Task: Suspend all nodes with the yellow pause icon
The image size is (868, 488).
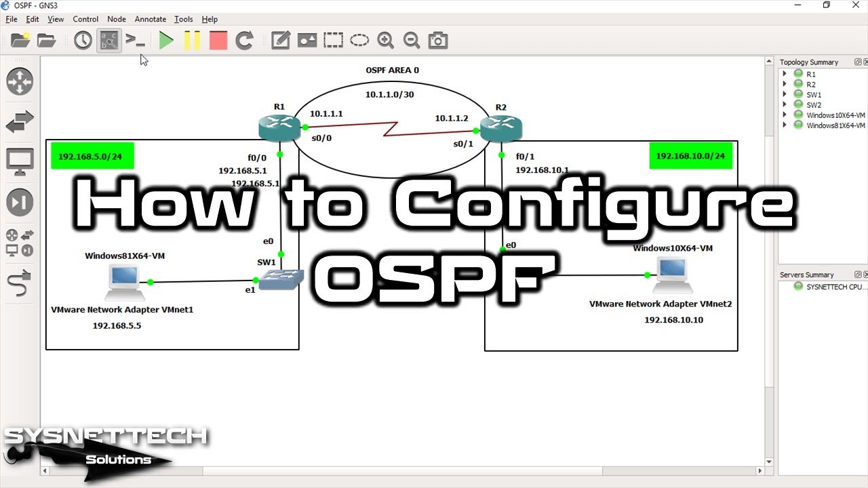Action: tap(192, 41)
